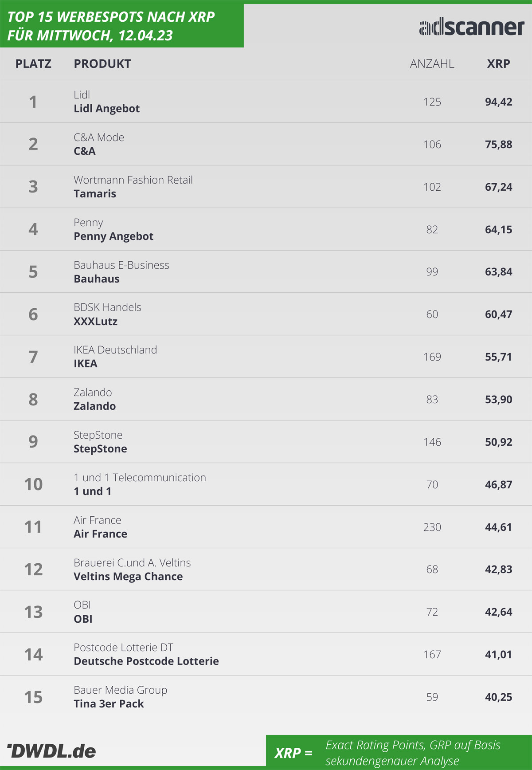Click the adscanner logo

click(472, 27)
